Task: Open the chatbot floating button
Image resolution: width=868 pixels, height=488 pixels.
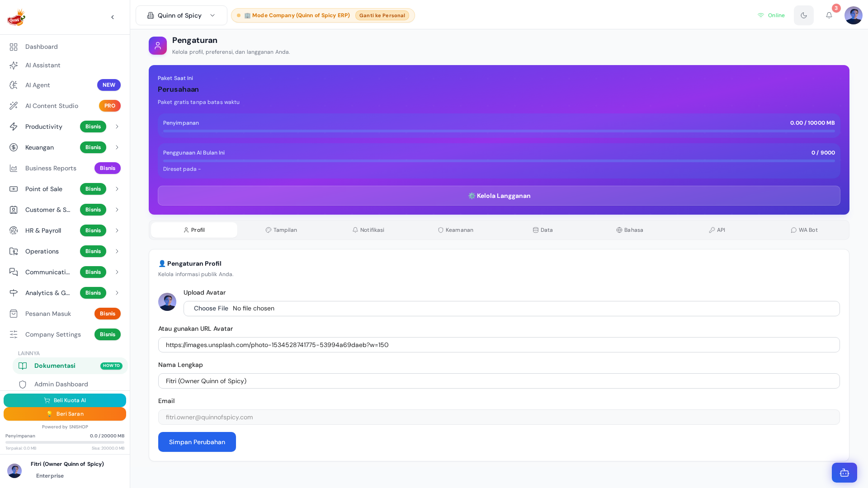Action: click(844, 473)
